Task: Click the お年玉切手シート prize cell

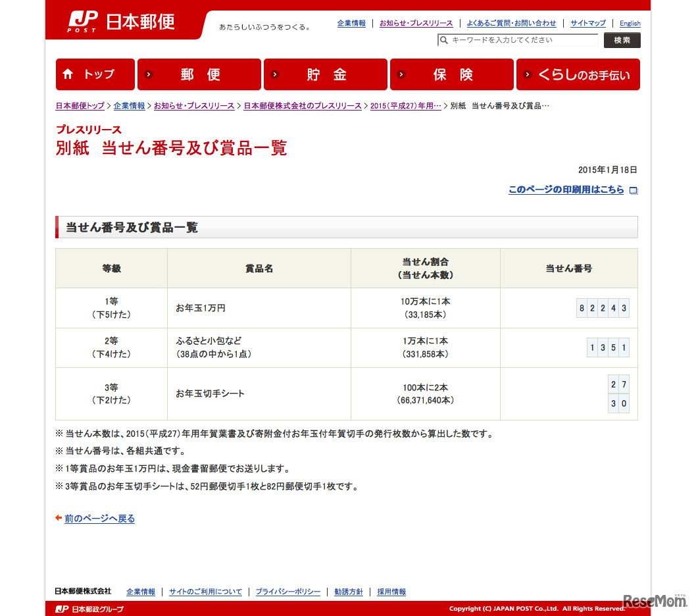Action: click(259, 394)
